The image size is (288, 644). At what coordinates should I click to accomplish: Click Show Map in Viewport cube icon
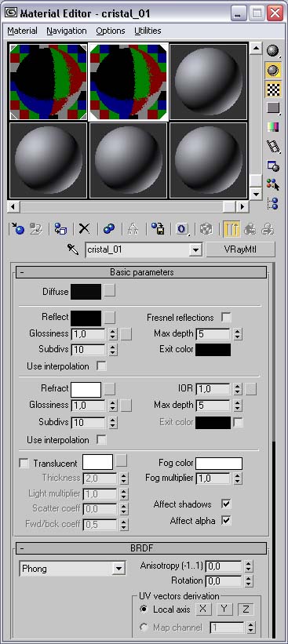206,229
